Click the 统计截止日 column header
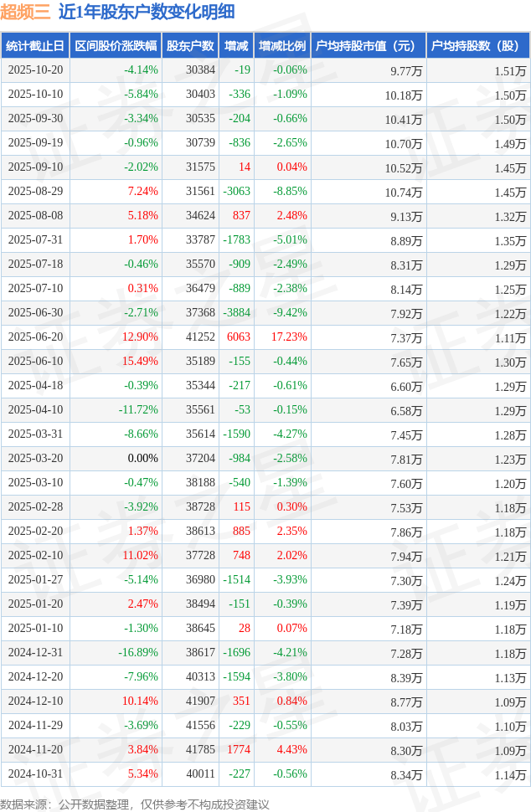 pos(35,46)
